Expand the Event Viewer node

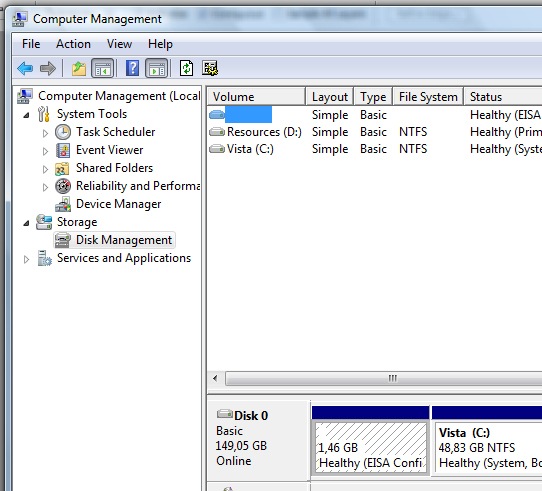45,151
